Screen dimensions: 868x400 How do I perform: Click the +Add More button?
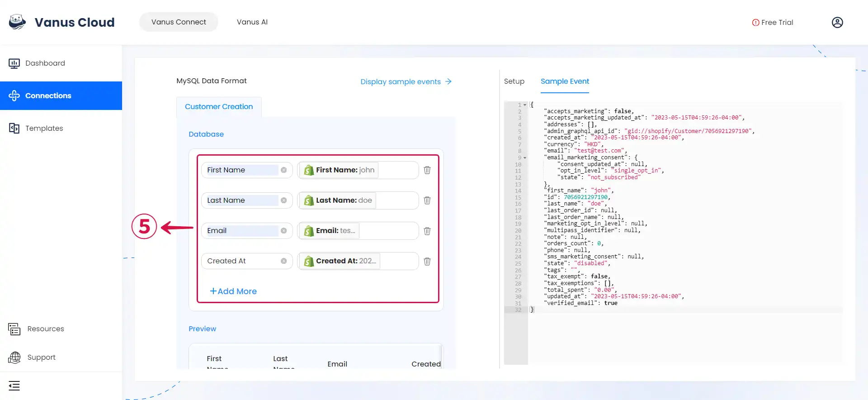coord(233,291)
